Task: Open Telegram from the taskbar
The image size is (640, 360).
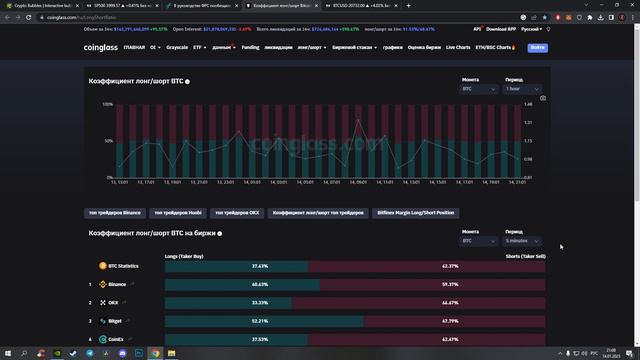Action: point(90,353)
